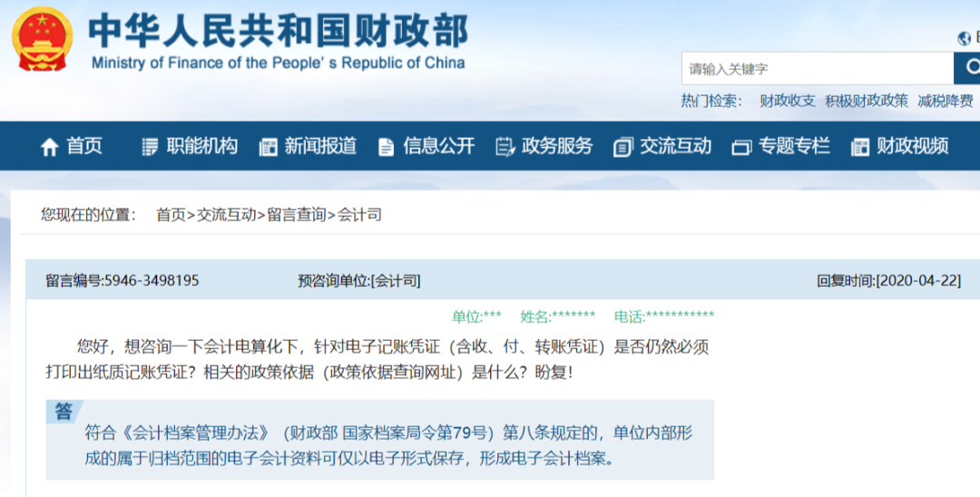Open the 新闻报道 menu item
980x497 pixels.
pyautogui.click(x=320, y=146)
